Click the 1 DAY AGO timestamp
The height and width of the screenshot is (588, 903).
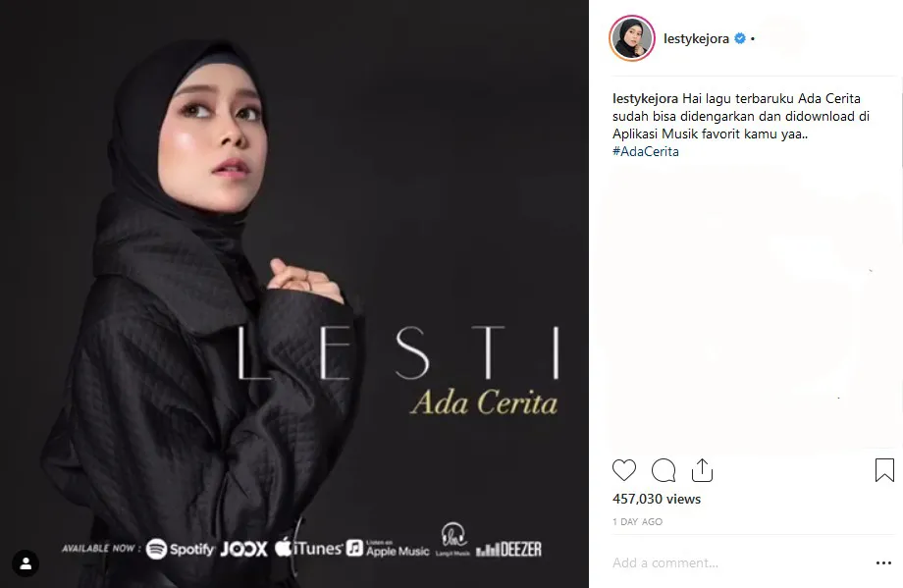638,522
